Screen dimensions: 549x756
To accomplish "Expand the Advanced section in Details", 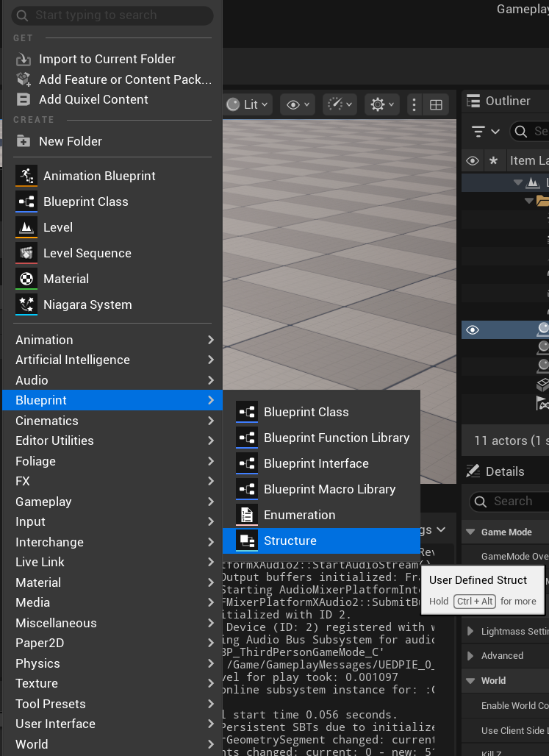I will point(470,656).
